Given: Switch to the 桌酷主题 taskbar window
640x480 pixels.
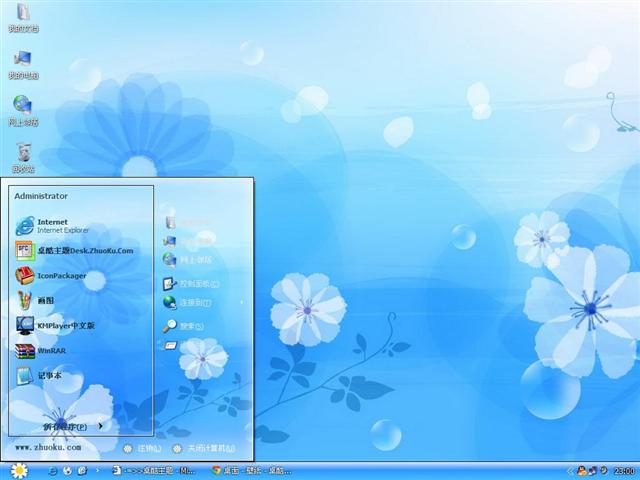Looking at the screenshot, I should pyautogui.click(x=153, y=471).
